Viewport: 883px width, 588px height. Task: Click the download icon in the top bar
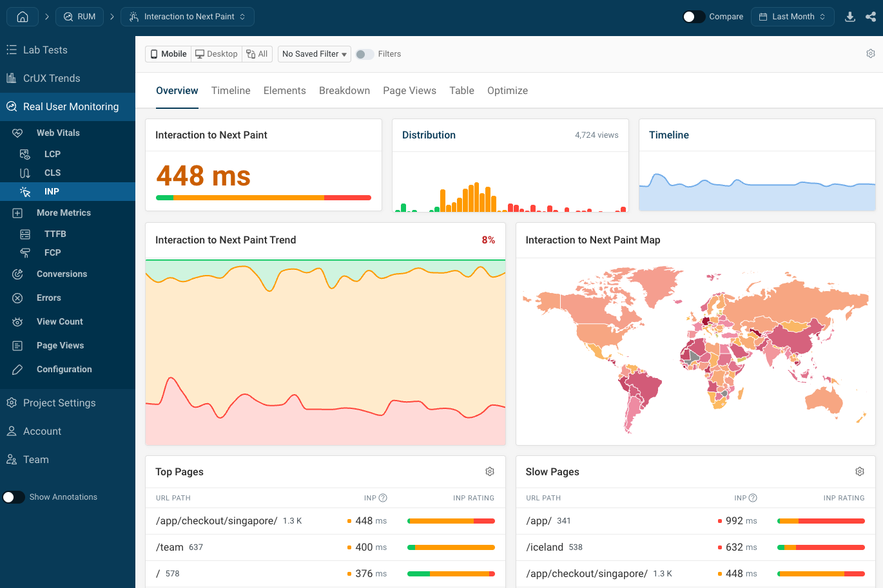tap(850, 17)
